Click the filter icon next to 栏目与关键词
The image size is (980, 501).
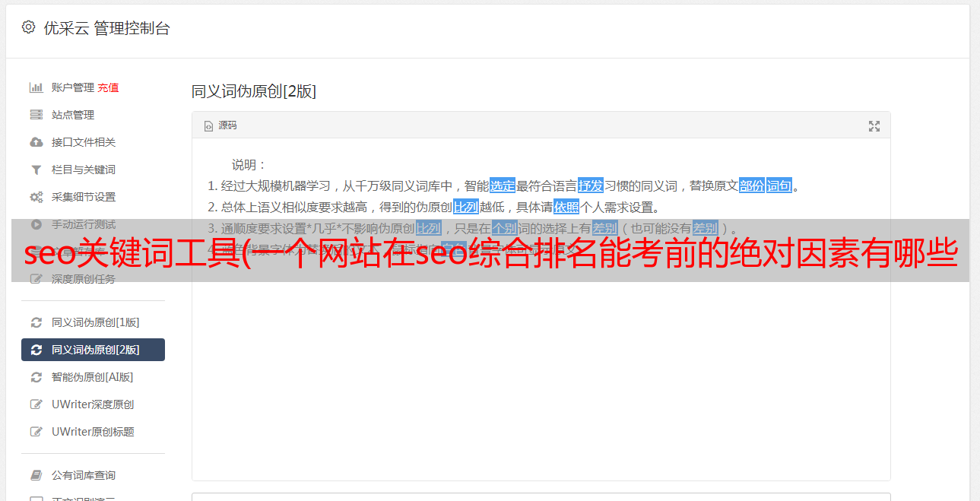(36, 170)
